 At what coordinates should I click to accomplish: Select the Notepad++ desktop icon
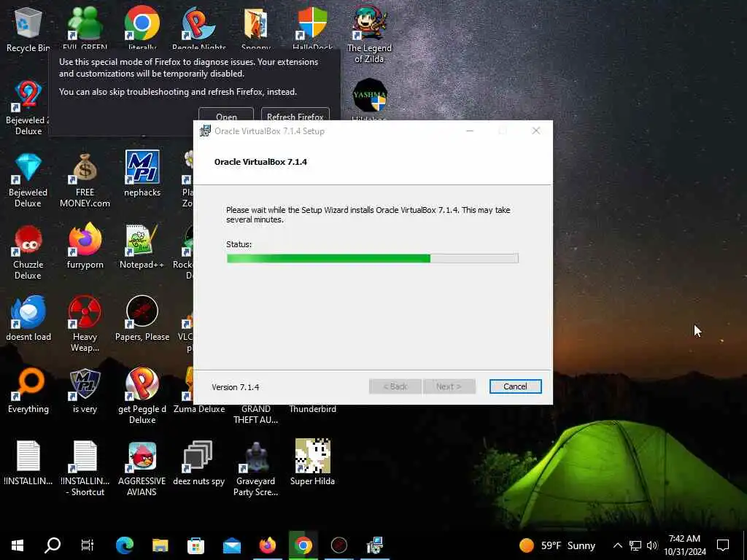(142, 246)
